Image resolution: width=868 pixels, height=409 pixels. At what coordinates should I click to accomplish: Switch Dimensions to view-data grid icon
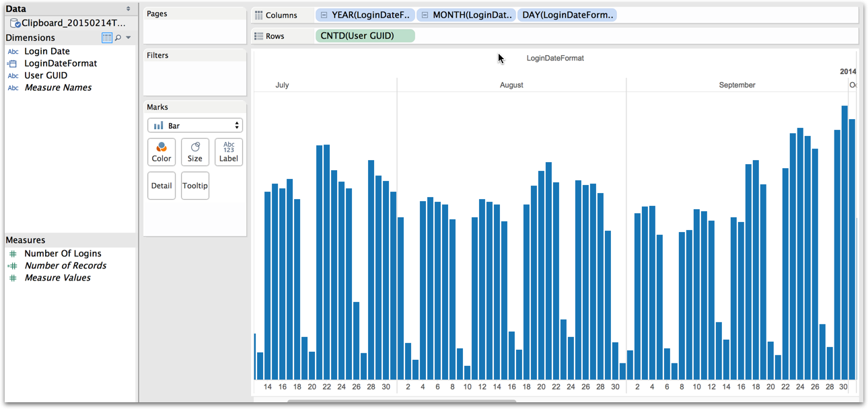107,38
